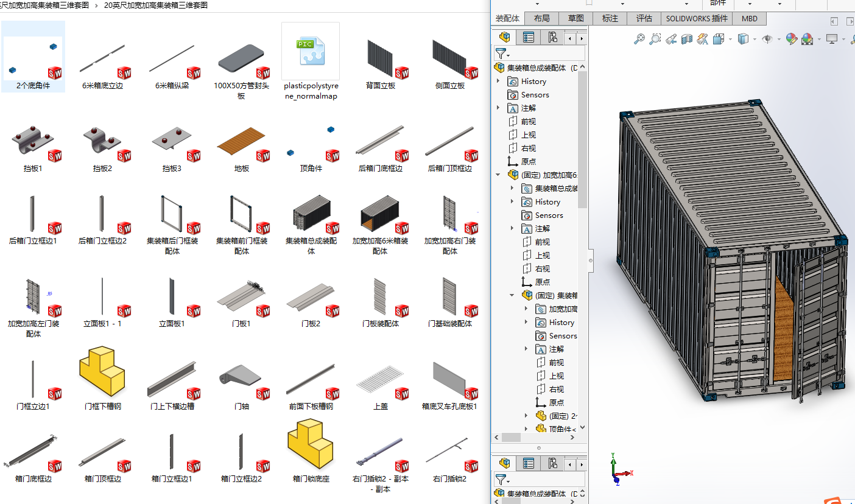Expand the top-level 注解 node
The height and width of the screenshot is (504, 855).
click(x=498, y=108)
